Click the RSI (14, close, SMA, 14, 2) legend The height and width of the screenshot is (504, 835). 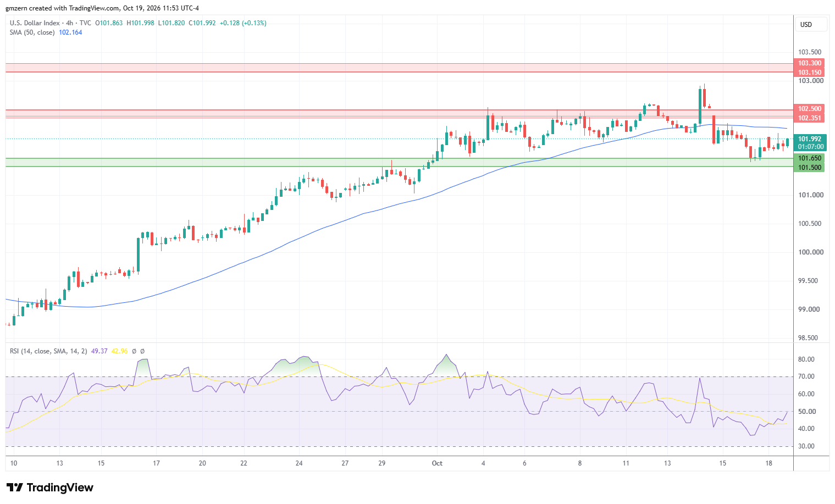[x=48, y=351]
